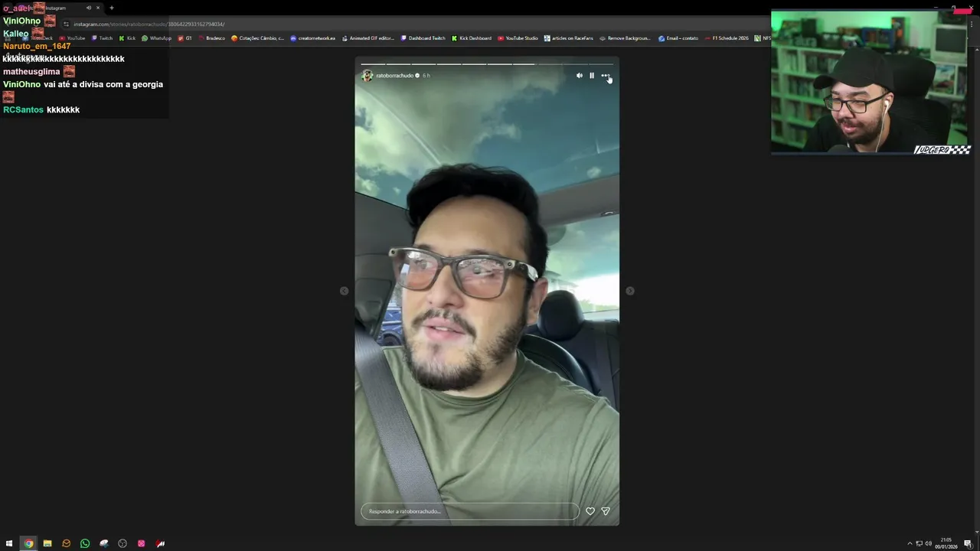The width and height of the screenshot is (980, 551).
Task: Open the story's three-dot options menu
Action: point(605,76)
